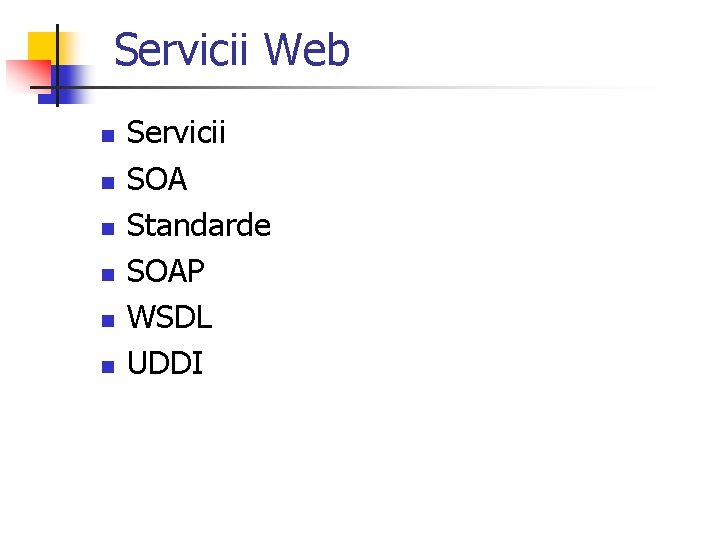Click the blue bullet marker beside Standarde
720x540 pixels.
pyautogui.click(x=108, y=229)
